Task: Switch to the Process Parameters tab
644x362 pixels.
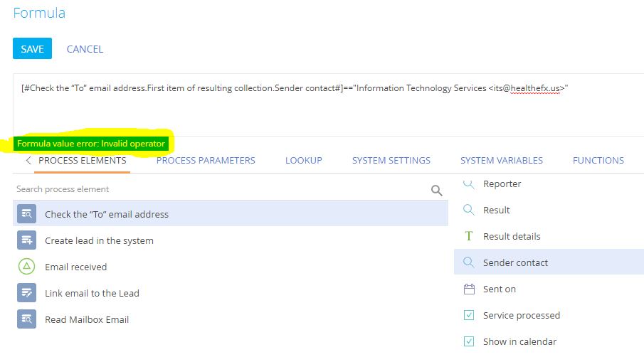Action: (206, 161)
